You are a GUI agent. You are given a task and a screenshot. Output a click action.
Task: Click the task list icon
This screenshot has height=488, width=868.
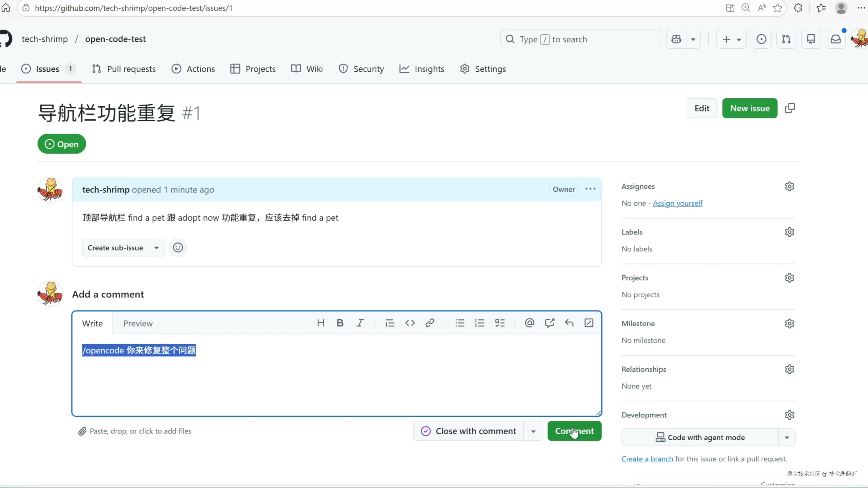500,323
